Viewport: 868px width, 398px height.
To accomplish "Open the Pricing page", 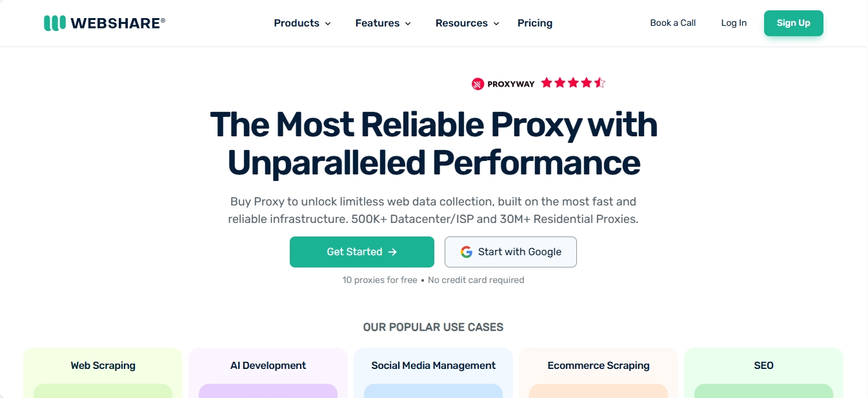I will tap(535, 23).
